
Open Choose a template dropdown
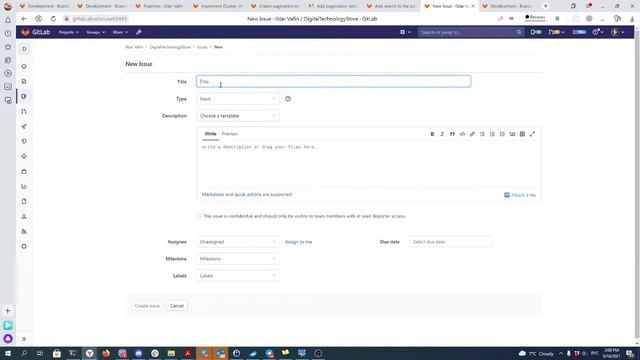coord(238,116)
